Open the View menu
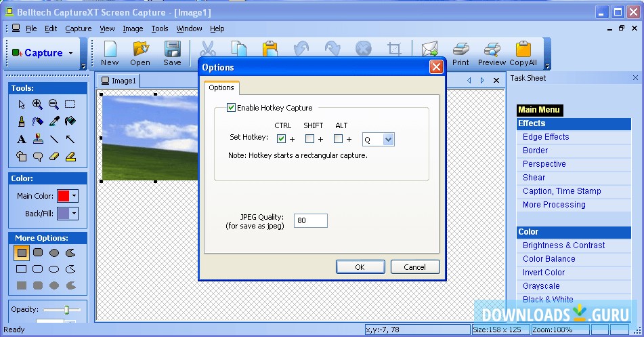Screen dimensions: 644x337 tap(107, 28)
